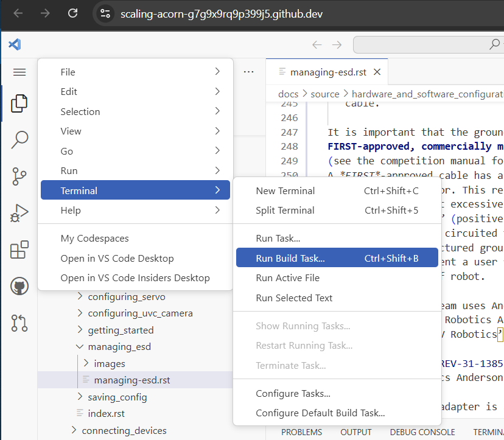Switch to the OUTPUT panel tab

point(355,432)
